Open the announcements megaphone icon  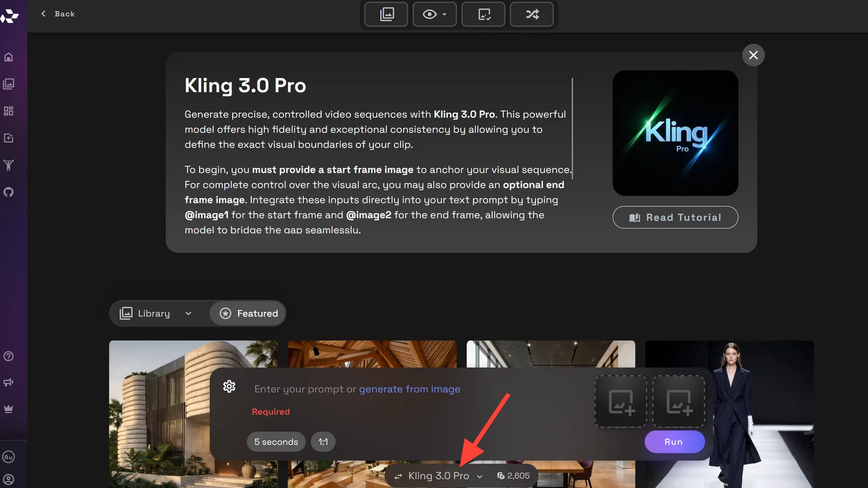[x=9, y=382]
